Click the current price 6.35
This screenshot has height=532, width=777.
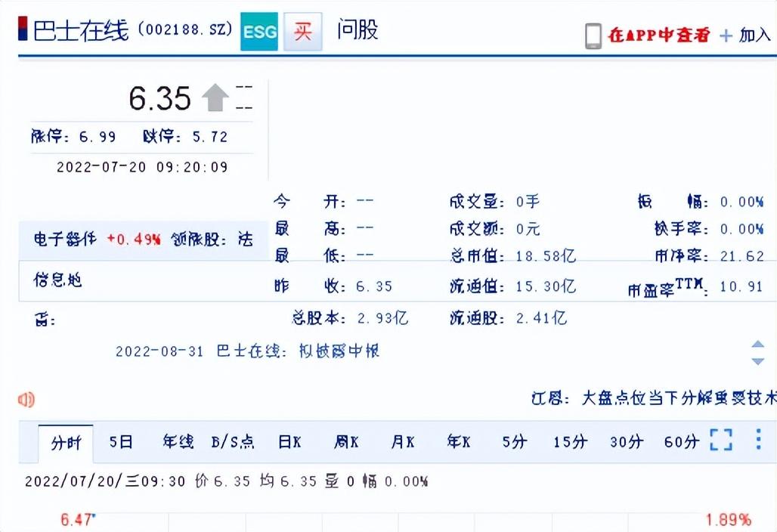tap(159, 98)
